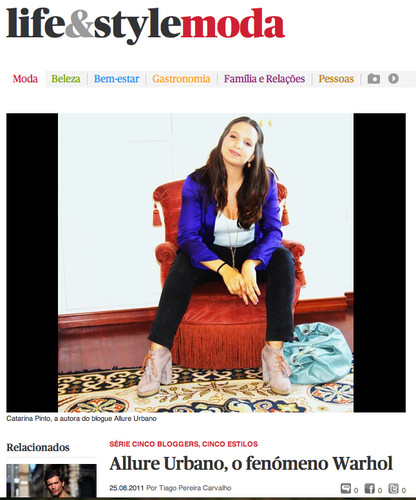416x500 pixels.
Task: Select the Gastronomia menu item
Action: pos(181,79)
